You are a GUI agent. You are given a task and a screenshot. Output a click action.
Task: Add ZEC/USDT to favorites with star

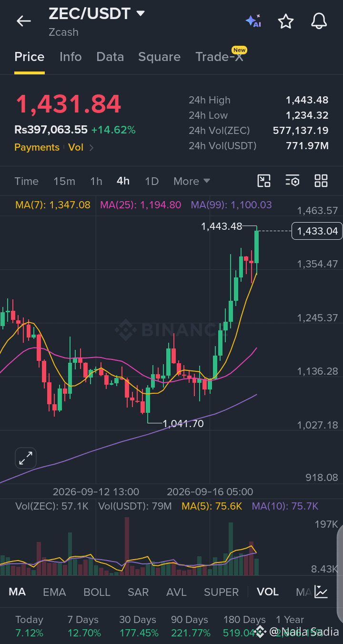tap(285, 21)
